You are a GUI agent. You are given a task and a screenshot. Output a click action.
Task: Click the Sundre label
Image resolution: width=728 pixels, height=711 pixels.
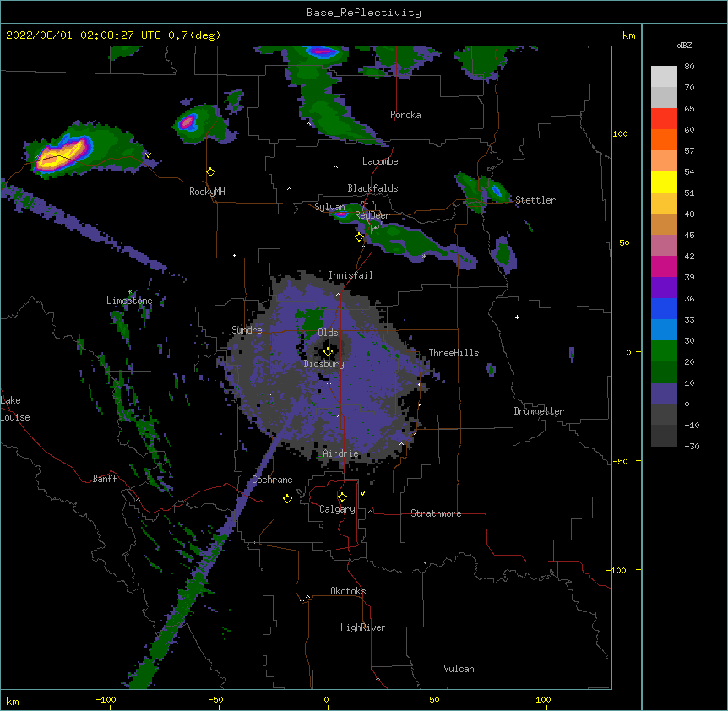[x=247, y=330]
